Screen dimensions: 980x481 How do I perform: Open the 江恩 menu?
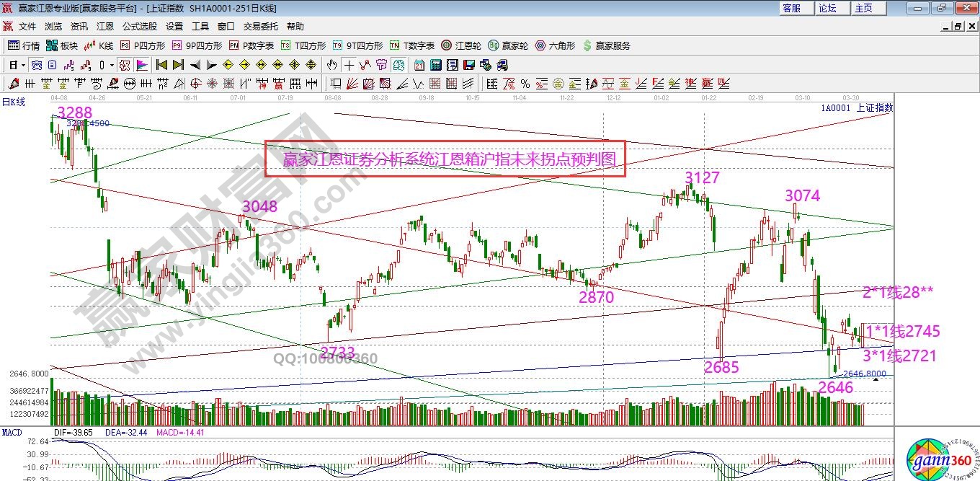click(x=104, y=27)
